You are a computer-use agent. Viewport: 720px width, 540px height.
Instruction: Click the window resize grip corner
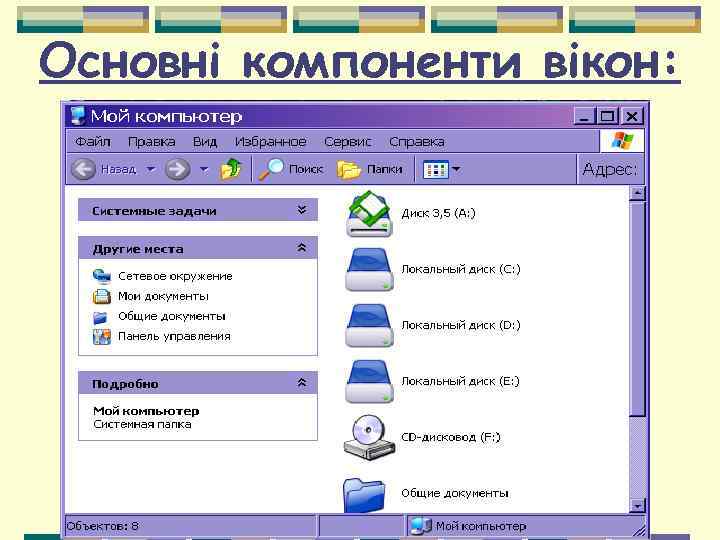(x=638, y=530)
